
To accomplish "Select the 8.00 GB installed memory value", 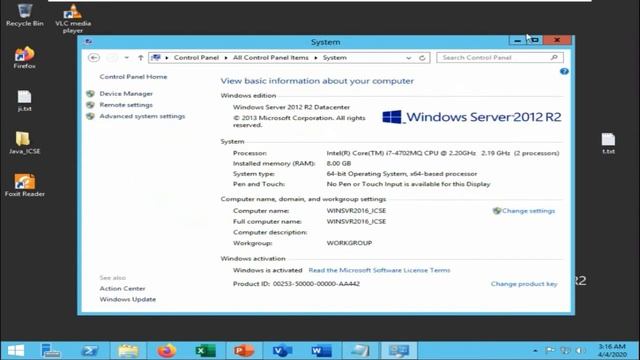I will [x=339, y=163].
